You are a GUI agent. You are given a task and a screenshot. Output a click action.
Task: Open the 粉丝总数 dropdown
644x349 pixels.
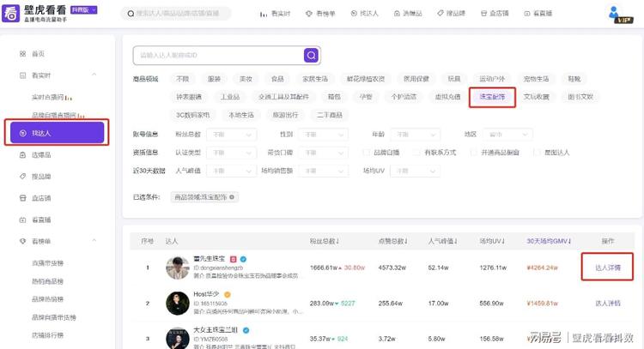coord(232,135)
